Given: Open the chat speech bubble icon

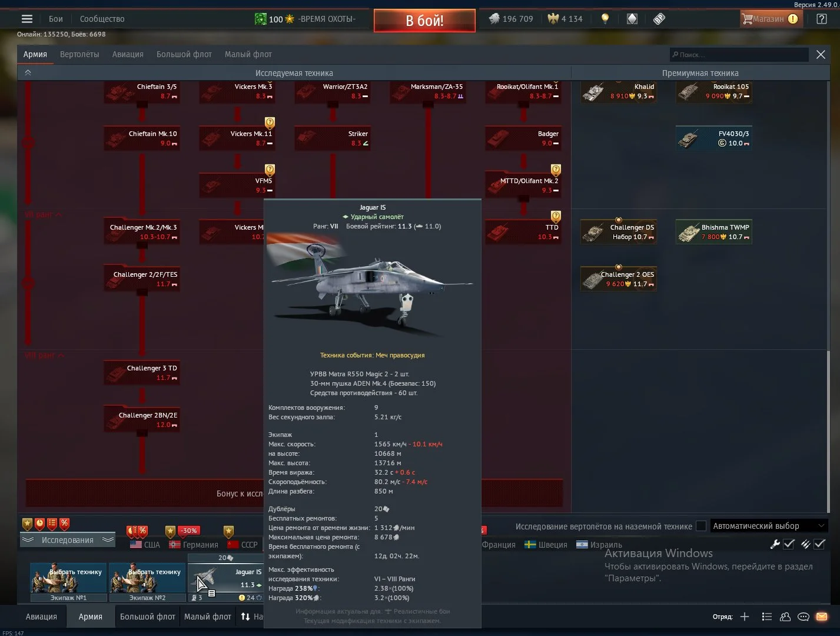Looking at the screenshot, I should pyautogui.click(x=804, y=617).
